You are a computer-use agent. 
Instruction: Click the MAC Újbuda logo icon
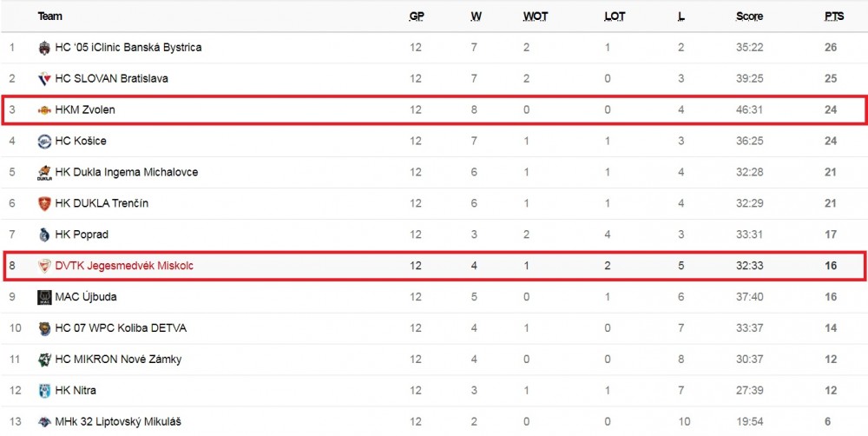pyautogui.click(x=44, y=297)
